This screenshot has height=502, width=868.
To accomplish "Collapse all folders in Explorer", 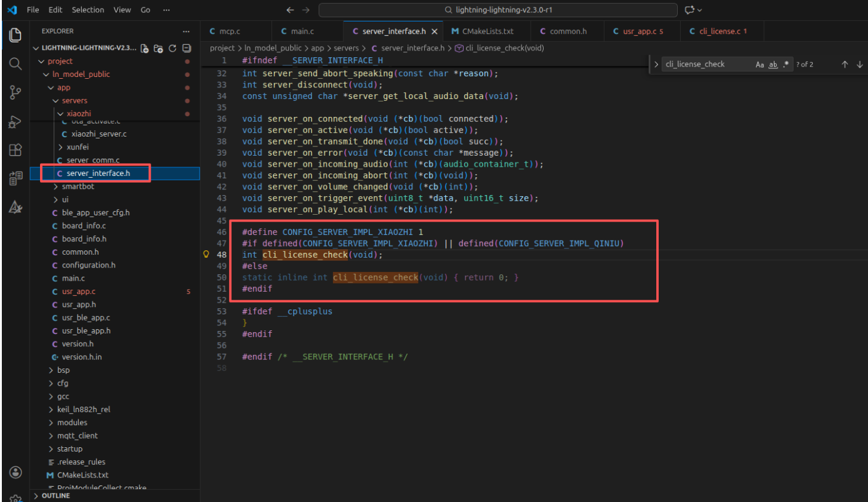I will click(x=187, y=48).
